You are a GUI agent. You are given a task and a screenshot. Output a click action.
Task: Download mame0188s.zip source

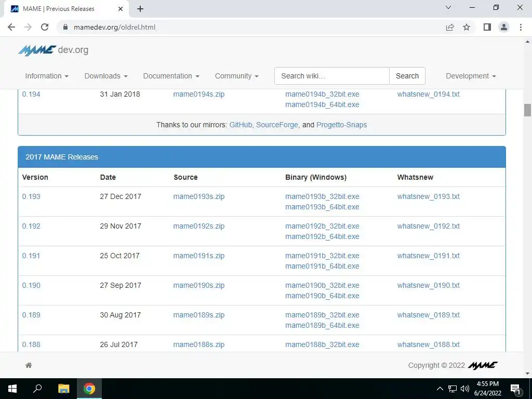click(199, 344)
